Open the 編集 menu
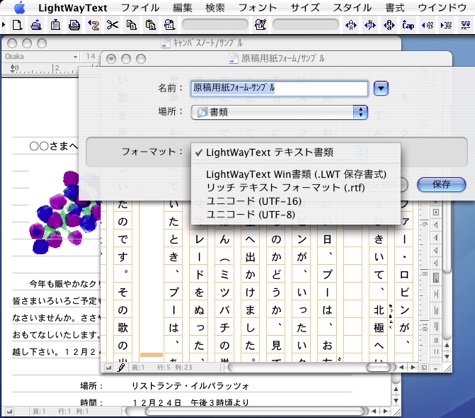 (x=183, y=8)
